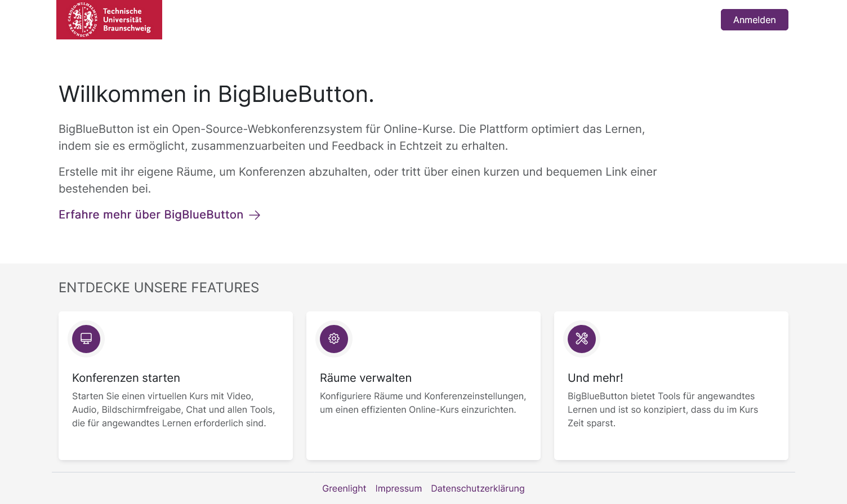Viewport: 847px width, 504px height.
Task: Click the arrow icon after Erfahre mehr
Action: pos(255,215)
